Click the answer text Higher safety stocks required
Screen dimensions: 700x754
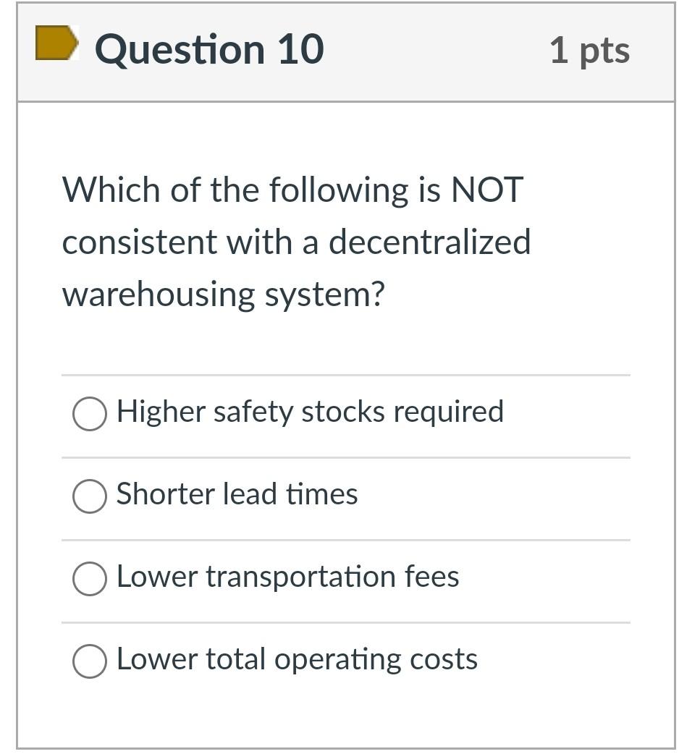coord(311,411)
